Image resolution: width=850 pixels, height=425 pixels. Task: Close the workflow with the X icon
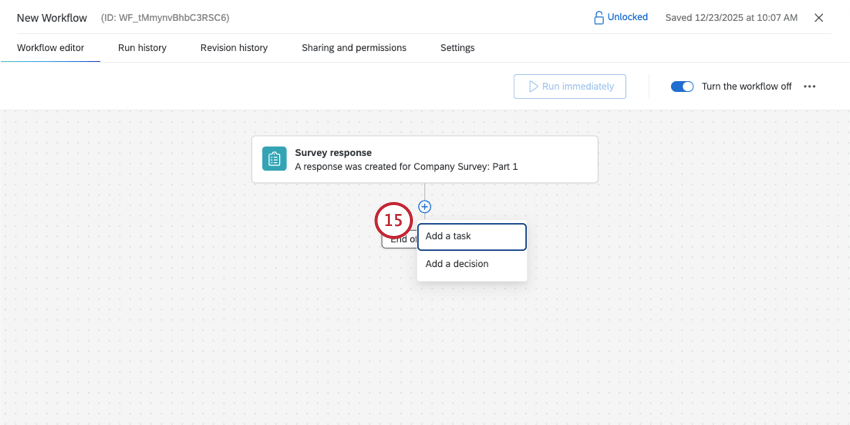(819, 18)
